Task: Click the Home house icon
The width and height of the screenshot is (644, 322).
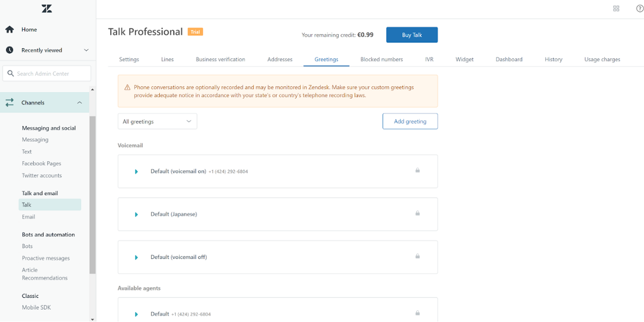Action: click(x=10, y=29)
